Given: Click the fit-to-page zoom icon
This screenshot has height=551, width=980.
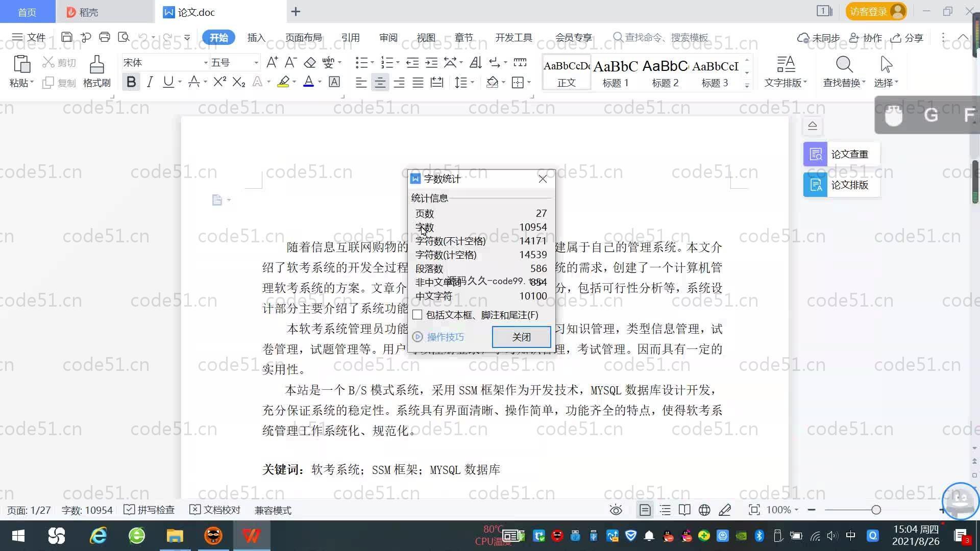Looking at the screenshot, I should [754, 510].
